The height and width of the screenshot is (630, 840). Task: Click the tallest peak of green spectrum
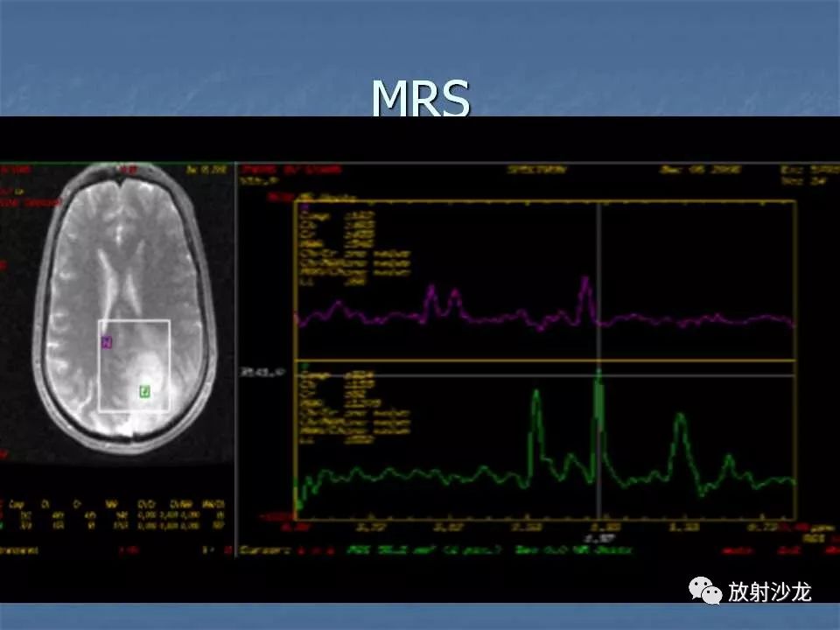pos(598,371)
